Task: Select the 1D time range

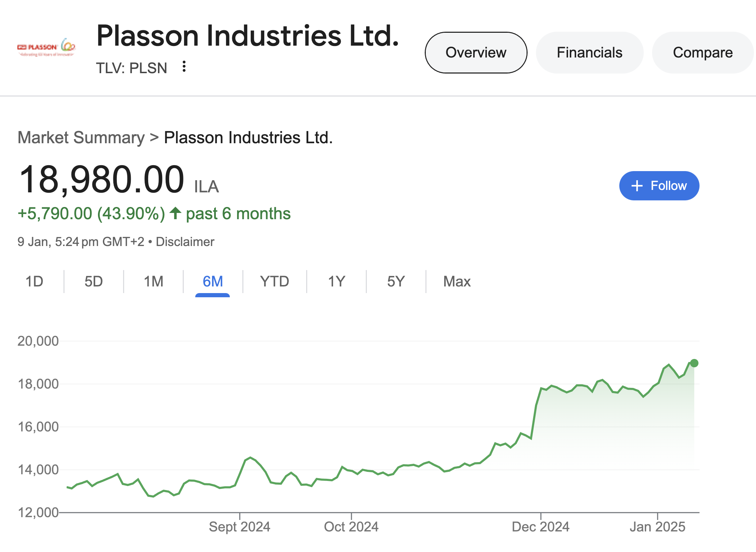Action: [34, 282]
